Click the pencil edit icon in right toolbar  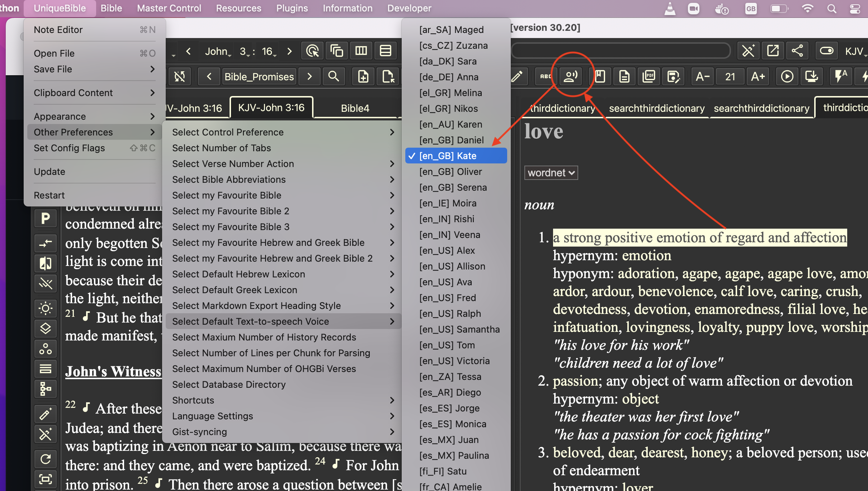(x=517, y=76)
